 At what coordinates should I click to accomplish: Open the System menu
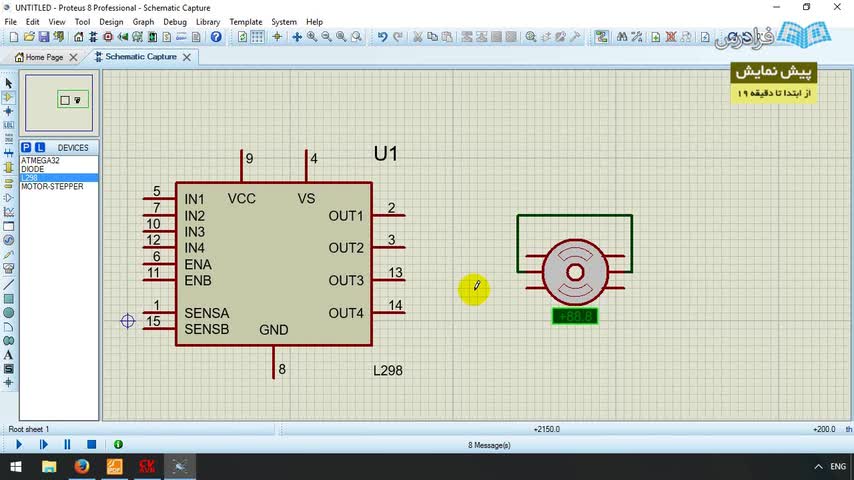(x=284, y=22)
